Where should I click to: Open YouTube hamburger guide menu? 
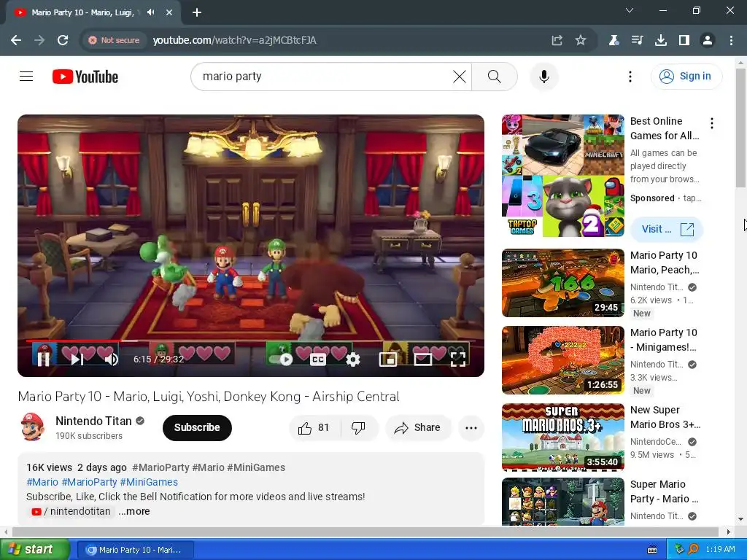pos(26,76)
